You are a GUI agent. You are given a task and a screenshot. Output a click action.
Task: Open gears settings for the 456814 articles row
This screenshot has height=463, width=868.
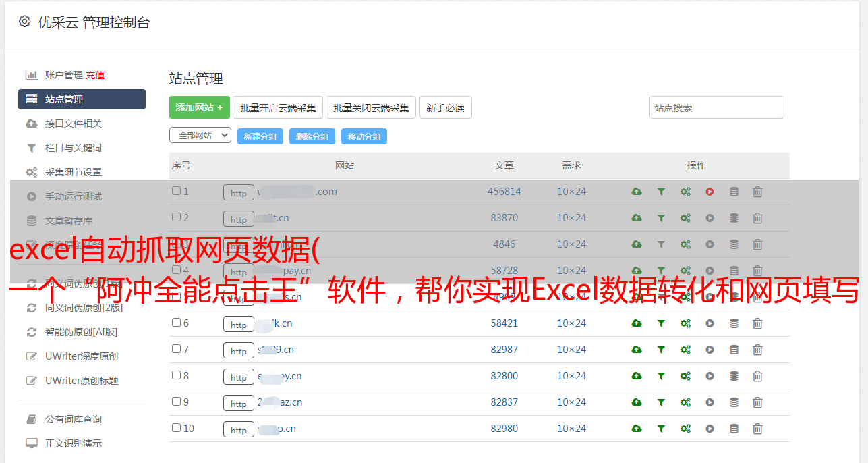[x=685, y=192]
